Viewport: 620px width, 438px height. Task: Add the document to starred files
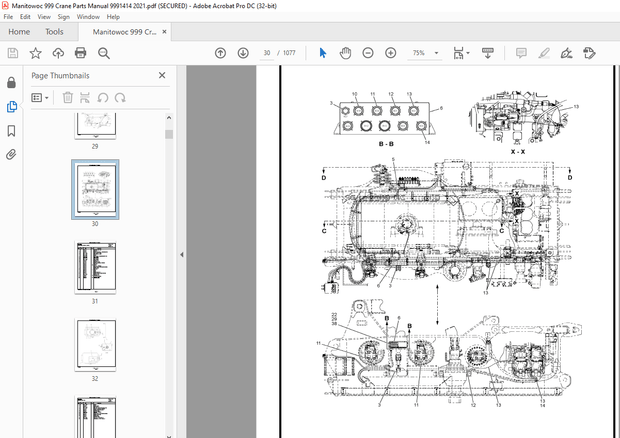pos(36,53)
